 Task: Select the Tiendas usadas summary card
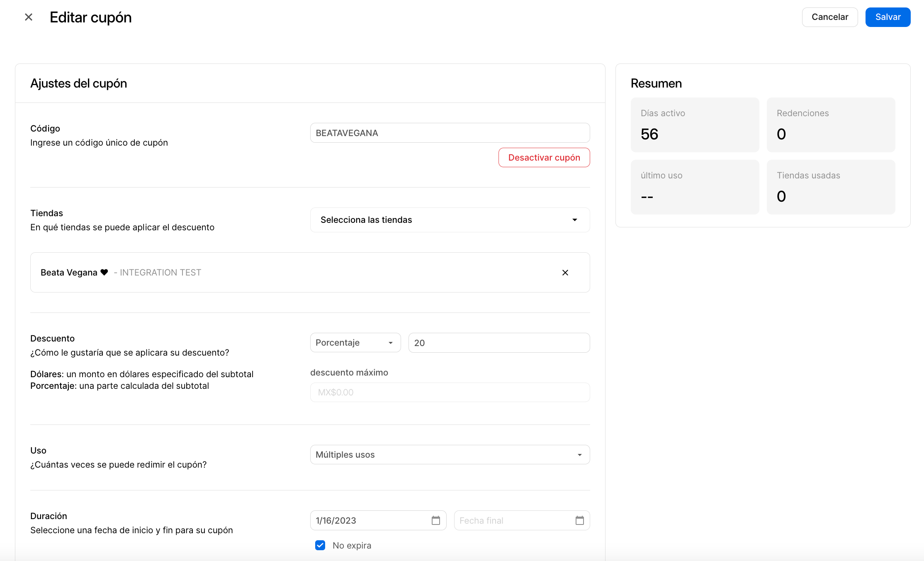point(831,187)
